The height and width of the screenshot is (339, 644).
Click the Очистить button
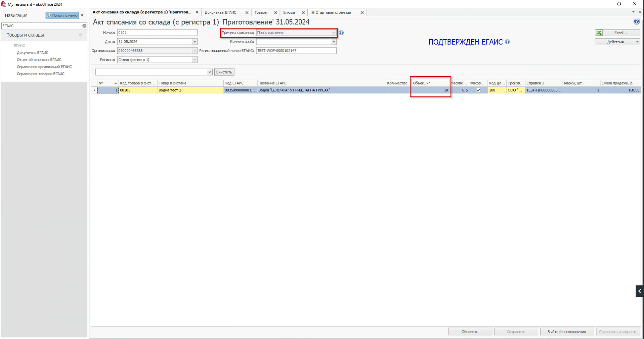pyautogui.click(x=224, y=72)
